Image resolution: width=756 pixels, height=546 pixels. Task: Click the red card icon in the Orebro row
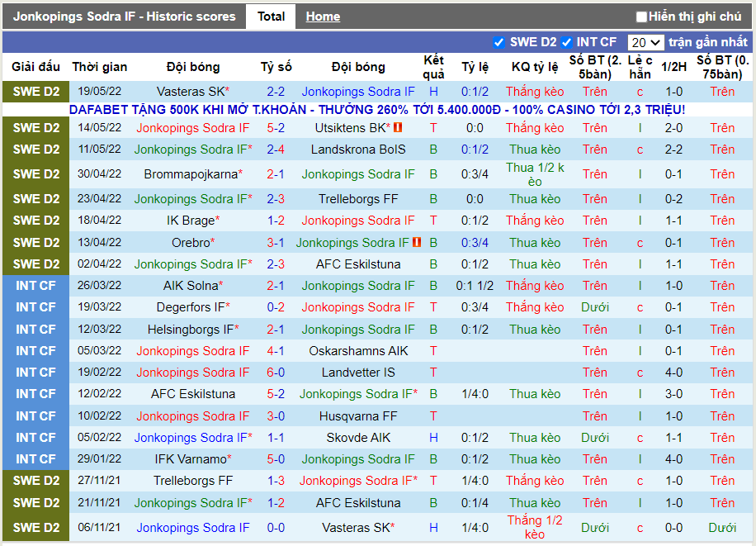417,242
